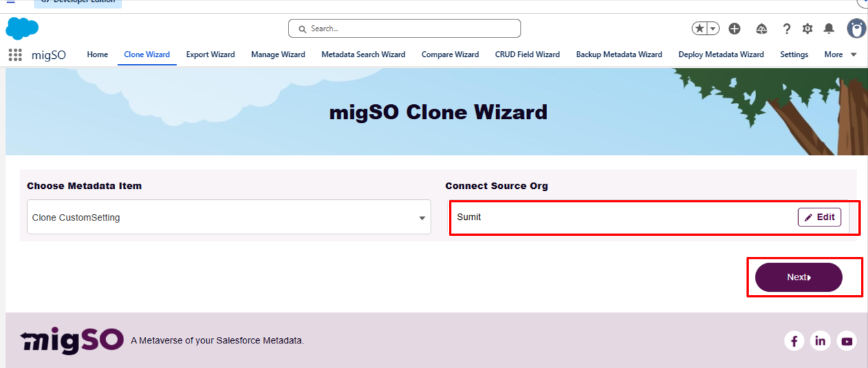Click the Developer Edition browser tab
This screenshot has width=868, height=368.
click(x=78, y=3)
